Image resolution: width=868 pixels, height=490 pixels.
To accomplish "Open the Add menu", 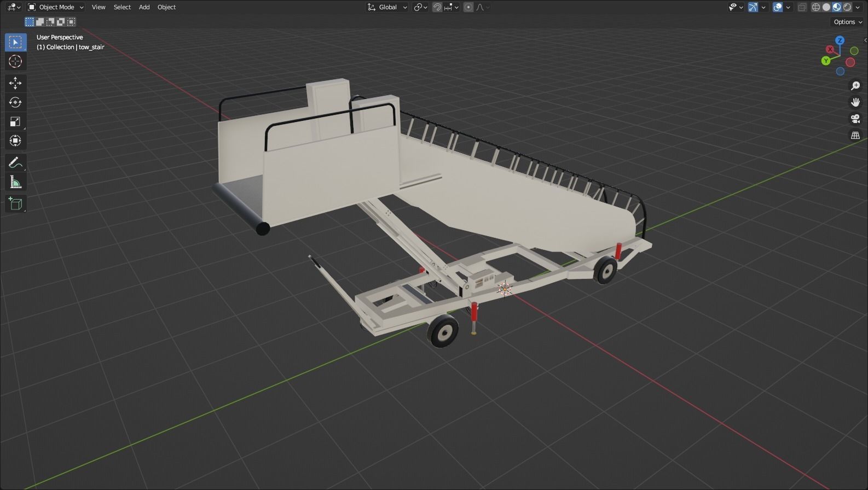I will (x=144, y=7).
